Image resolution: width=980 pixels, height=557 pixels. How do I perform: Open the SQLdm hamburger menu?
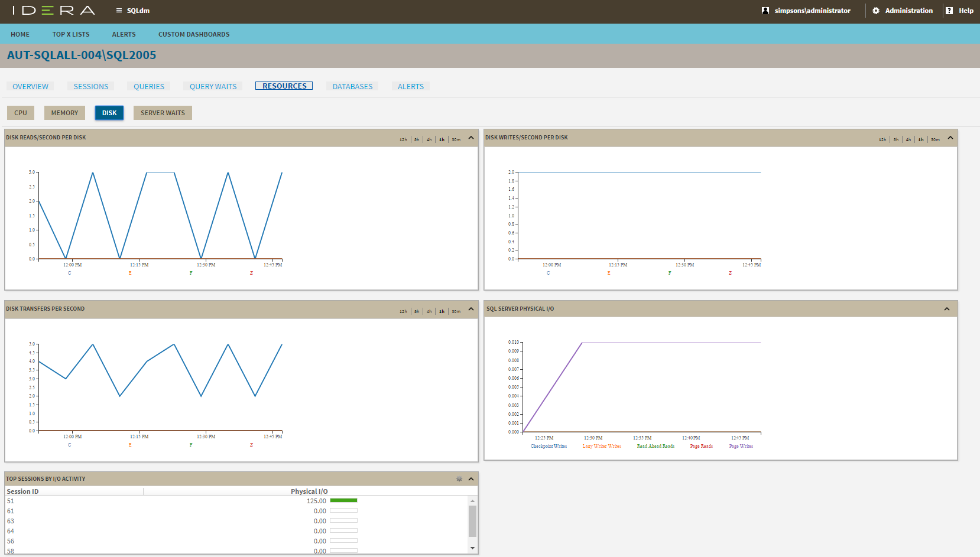point(119,11)
